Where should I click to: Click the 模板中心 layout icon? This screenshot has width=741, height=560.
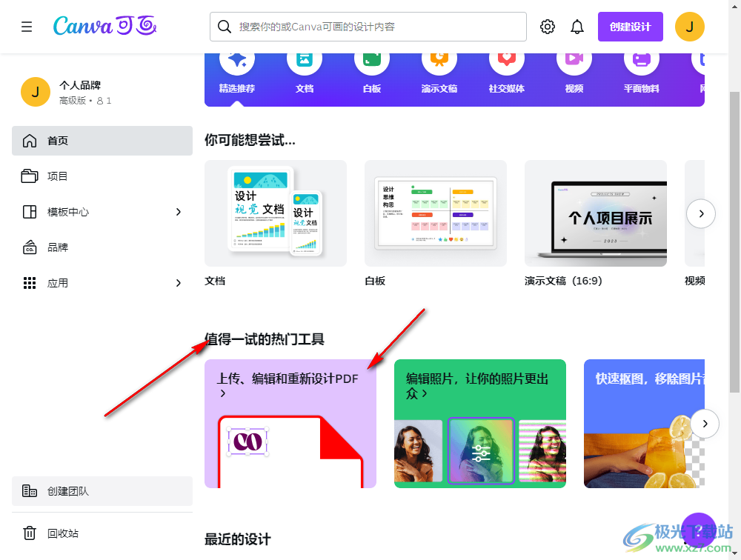coord(30,212)
